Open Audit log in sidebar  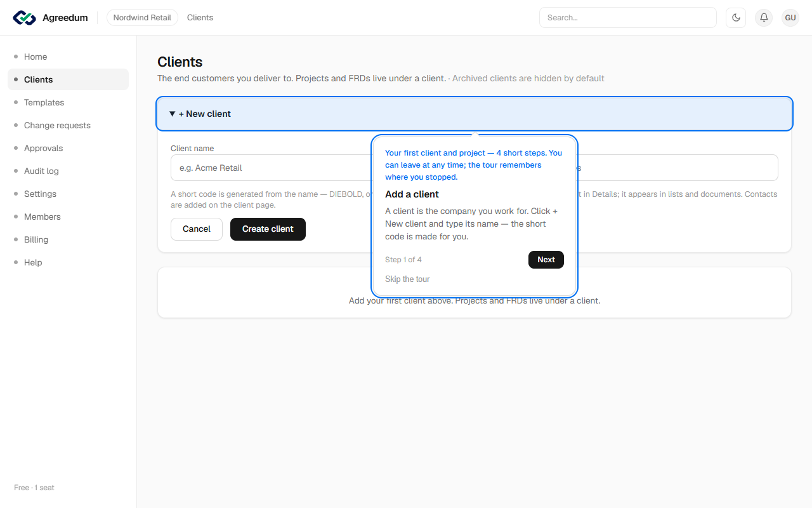(68, 171)
